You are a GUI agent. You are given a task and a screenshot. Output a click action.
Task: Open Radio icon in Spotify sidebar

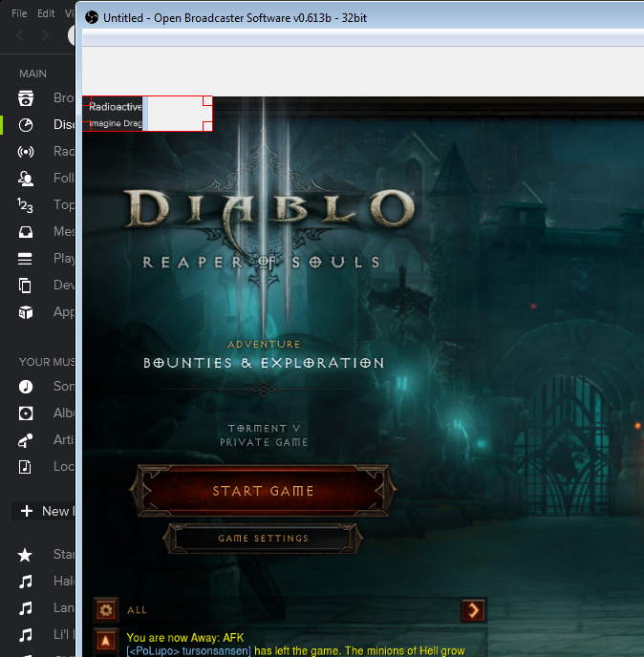click(x=26, y=152)
